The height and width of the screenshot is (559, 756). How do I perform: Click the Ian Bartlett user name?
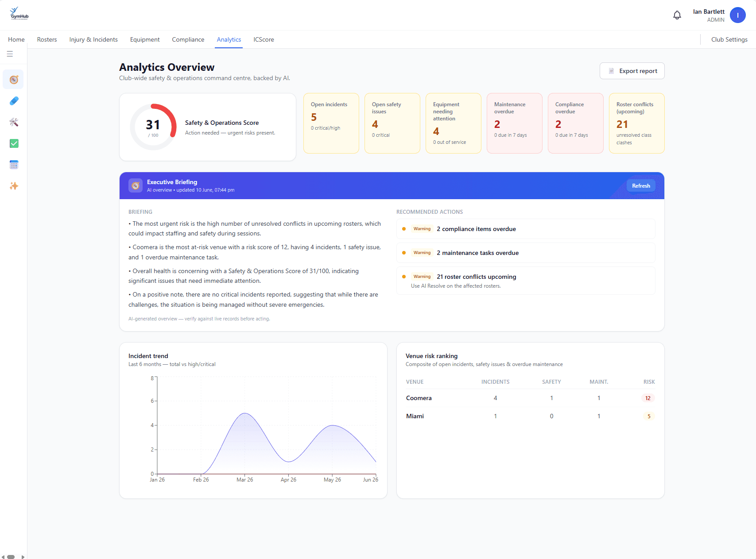(709, 12)
